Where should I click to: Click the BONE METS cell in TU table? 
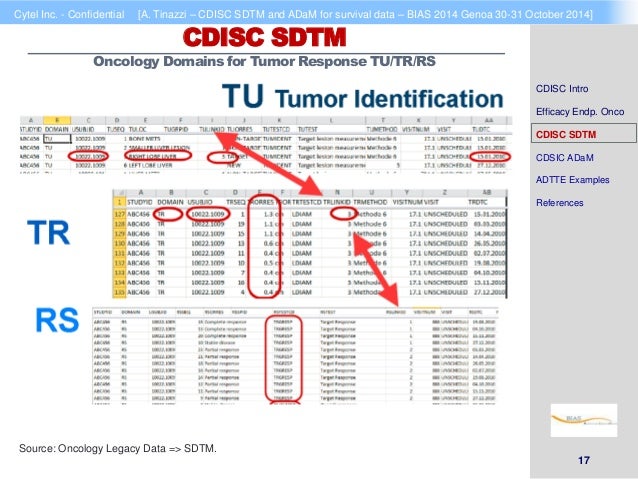click(x=144, y=139)
